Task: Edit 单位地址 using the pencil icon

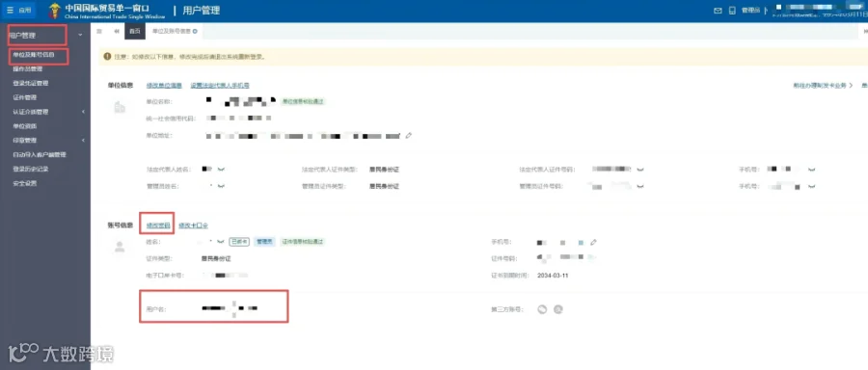Action: [x=409, y=136]
